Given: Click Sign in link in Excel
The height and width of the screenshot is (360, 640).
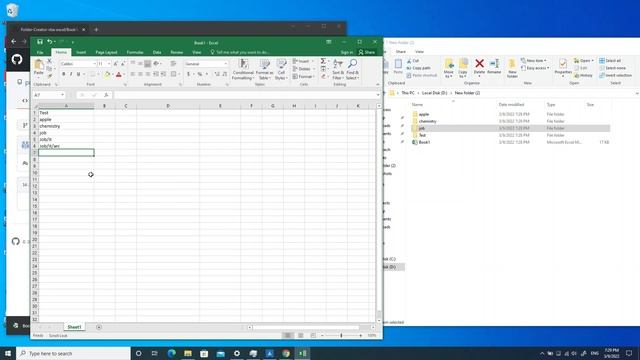Looking at the screenshot, I should (x=347, y=52).
